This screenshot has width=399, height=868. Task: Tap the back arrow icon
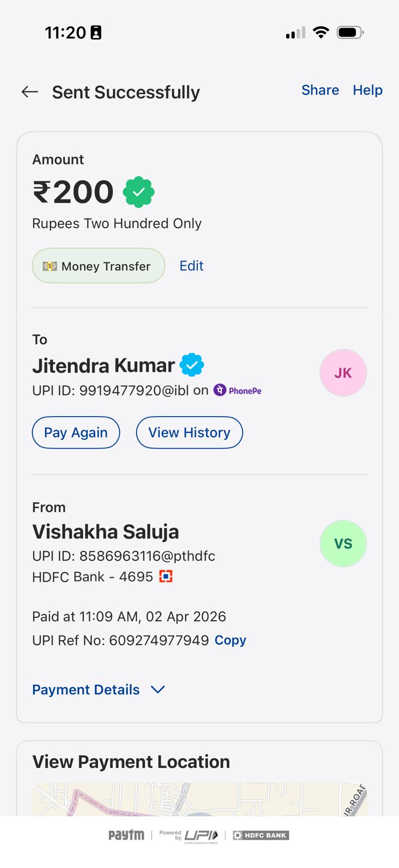point(30,92)
